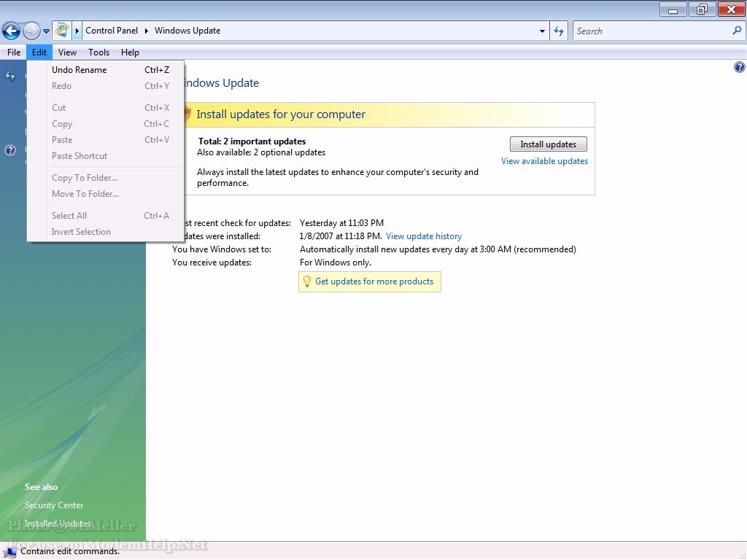The width and height of the screenshot is (747, 560).
Task: Click Copy To Folder in the Edit menu
Action: point(107,178)
